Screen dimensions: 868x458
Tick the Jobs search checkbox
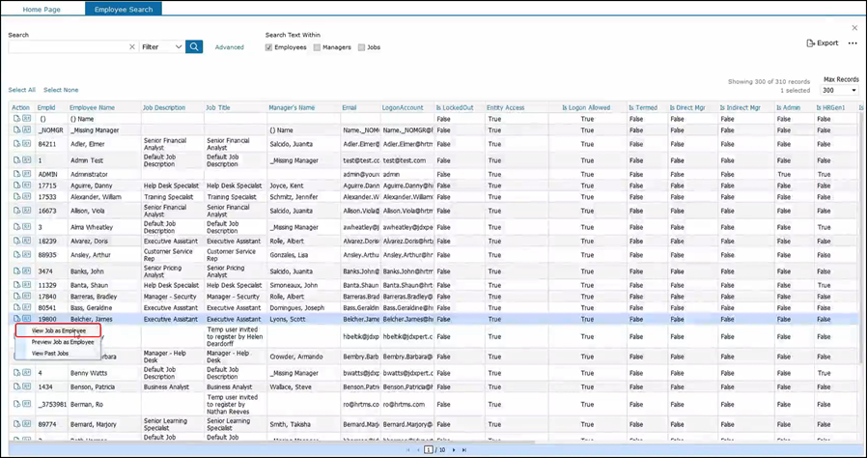tap(362, 46)
